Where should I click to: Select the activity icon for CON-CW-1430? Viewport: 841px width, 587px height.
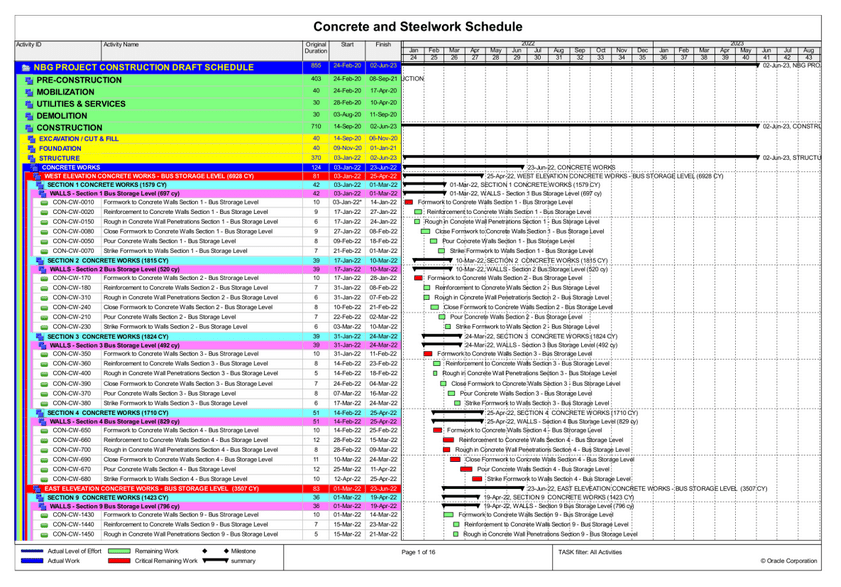click(x=45, y=515)
